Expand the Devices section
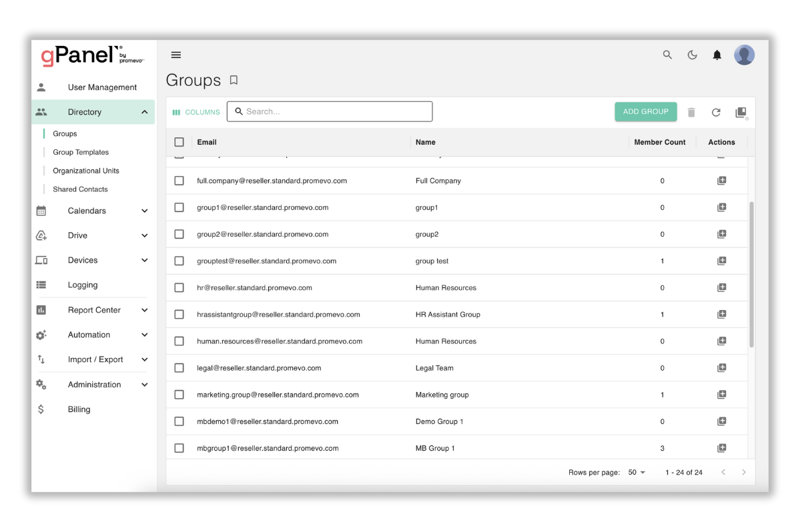This screenshot has height=532, width=800. [144, 261]
